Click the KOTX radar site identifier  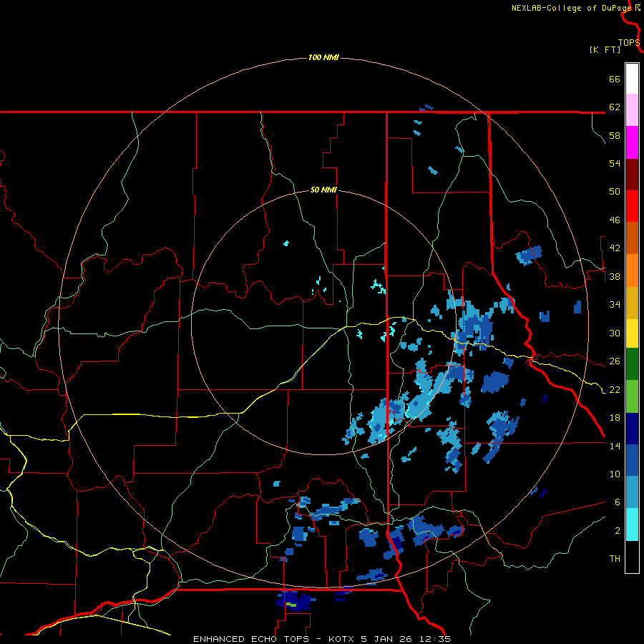point(343,639)
